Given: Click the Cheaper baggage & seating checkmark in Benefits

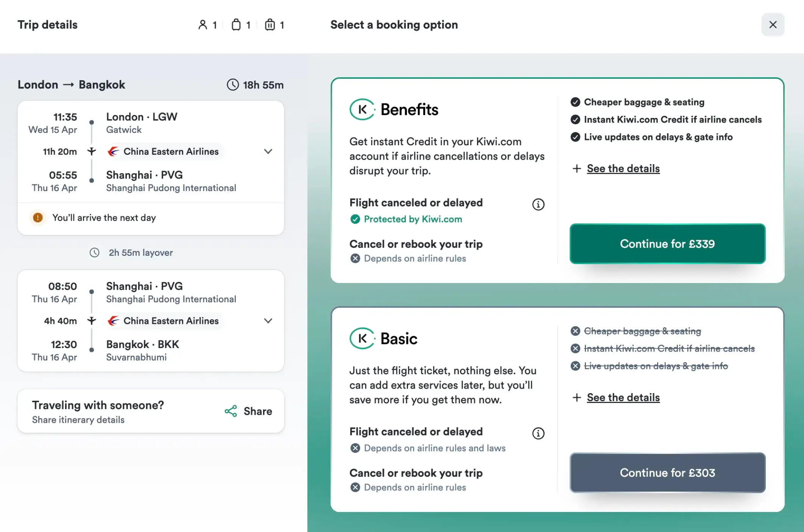Looking at the screenshot, I should click(x=575, y=102).
